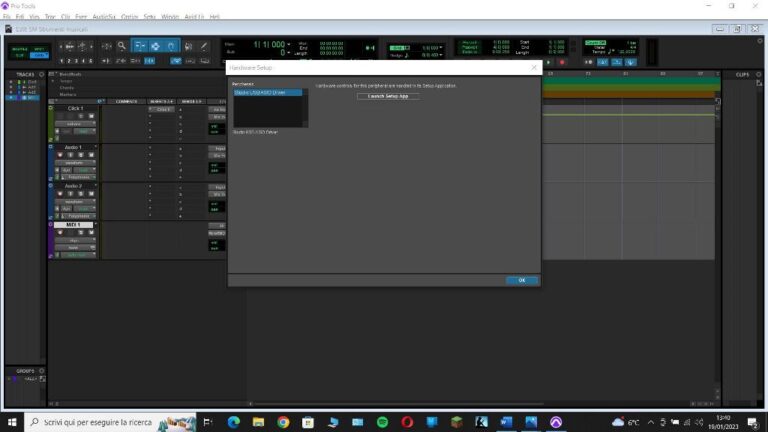Image resolution: width=768 pixels, height=432 pixels.
Task: Close the Hardware Setup dialog
Action: pyautogui.click(x=534, y=68)
